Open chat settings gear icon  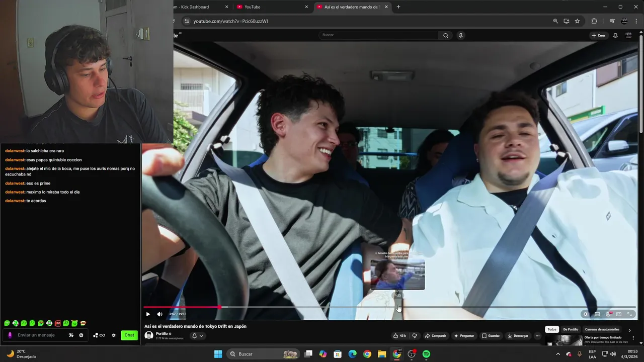click(x=114, y=335)
